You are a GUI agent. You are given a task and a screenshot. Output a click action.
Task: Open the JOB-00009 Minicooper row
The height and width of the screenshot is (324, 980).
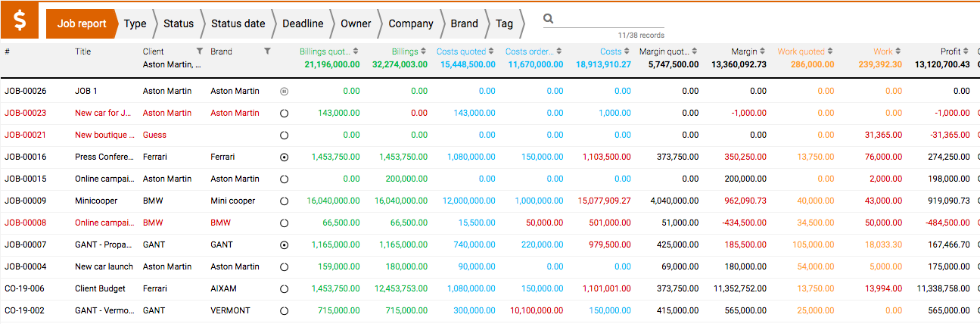point(490,201)
